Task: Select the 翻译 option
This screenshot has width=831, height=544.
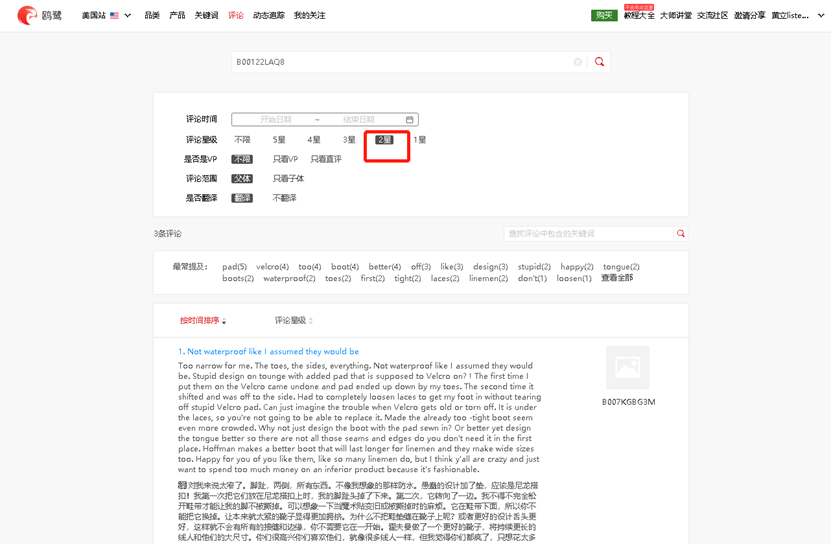Action: click(x=242, y=198)
